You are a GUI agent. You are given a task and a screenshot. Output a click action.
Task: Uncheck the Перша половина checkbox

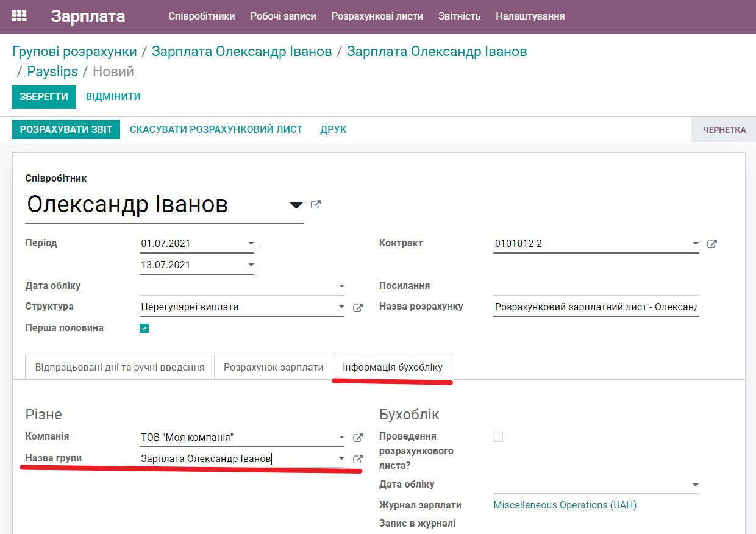click(x=144, y=327)
